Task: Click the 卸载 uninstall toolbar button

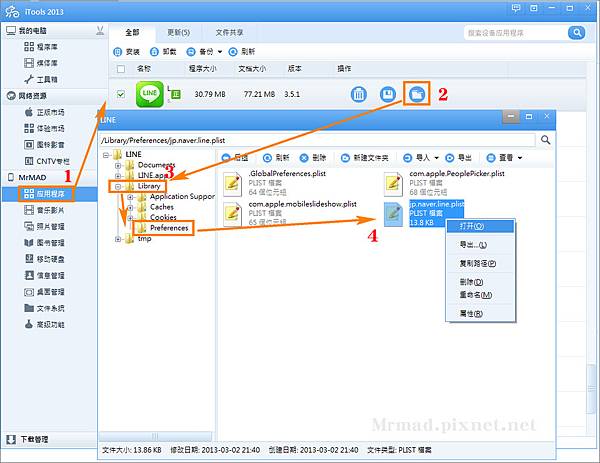Action: click(163, 52)
